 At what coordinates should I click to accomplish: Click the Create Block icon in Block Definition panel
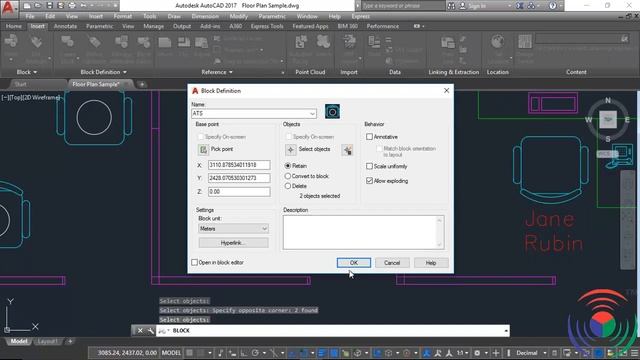pos(68,42)
